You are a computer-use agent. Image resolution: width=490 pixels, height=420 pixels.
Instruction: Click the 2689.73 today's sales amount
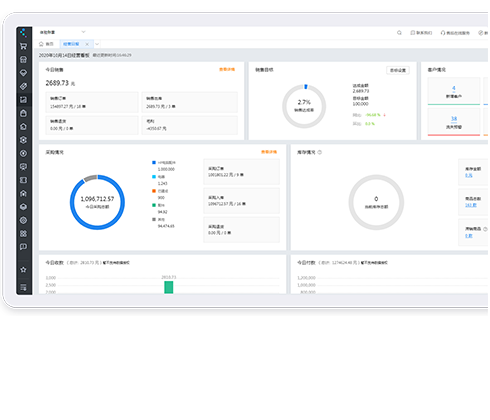click(x=57, y=83)
